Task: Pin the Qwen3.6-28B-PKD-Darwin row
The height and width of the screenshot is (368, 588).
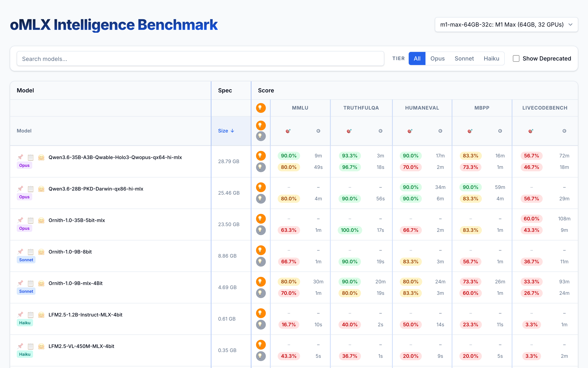Action: [x=20, y=189]
